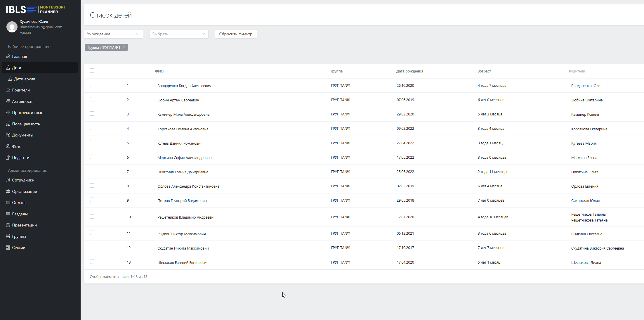Click the card icon beside Оплата

click(8, 203)
